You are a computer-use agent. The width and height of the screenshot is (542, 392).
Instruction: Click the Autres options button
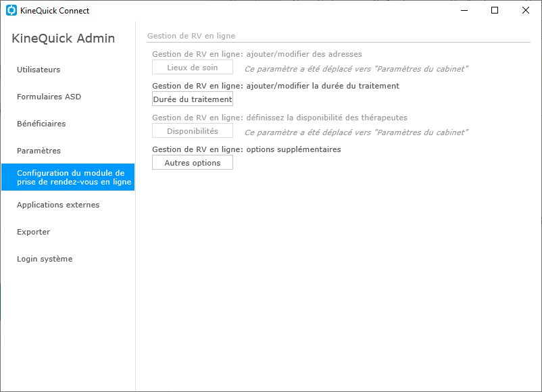pyautogui.click(x=193, y=163)
